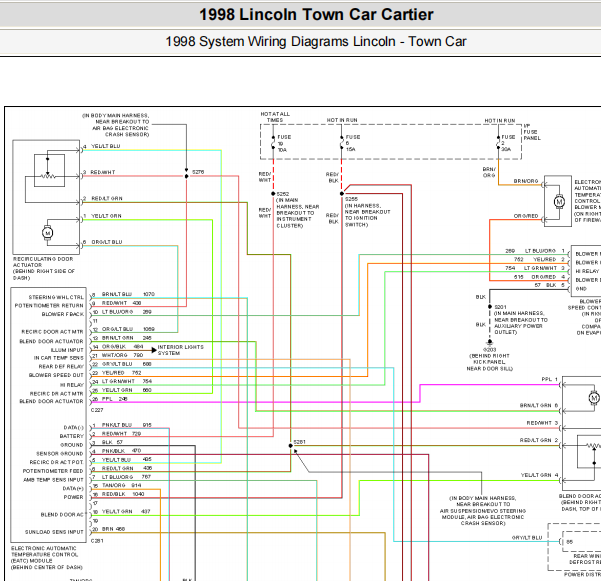Click the G203 ground symbol
The width and height of the screenshot is (601, 581).
[489, 342]
